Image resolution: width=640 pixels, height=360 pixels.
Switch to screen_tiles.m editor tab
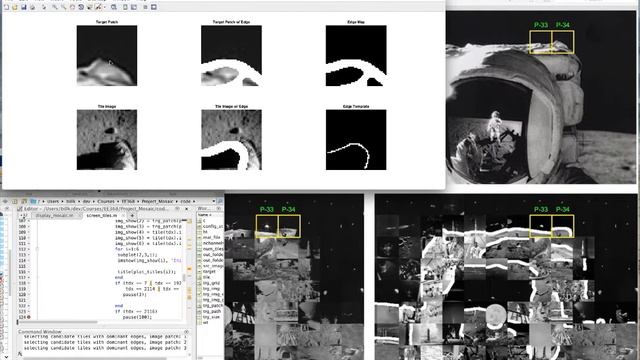pyautogui.click(x=101, y=215)
